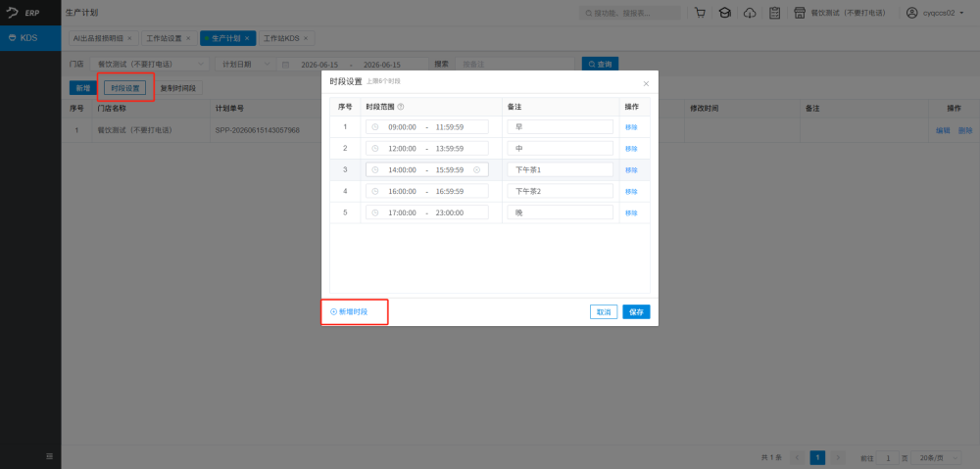Click the 时段设置 button
Screen dimensions: 980x469
click(x=125, y=88)
